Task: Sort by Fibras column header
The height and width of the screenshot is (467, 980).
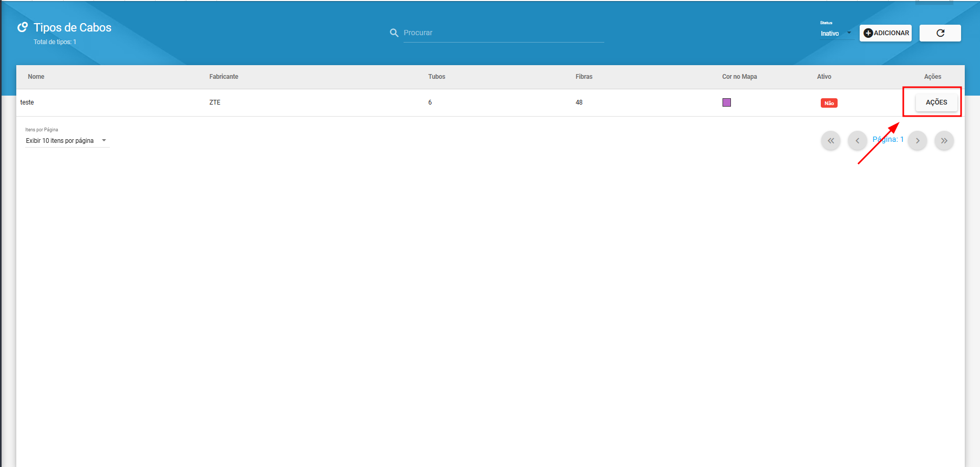Action: pos(583,77)
